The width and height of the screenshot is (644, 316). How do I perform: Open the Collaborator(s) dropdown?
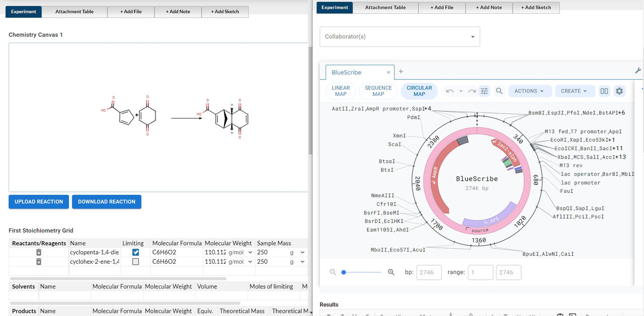click(399, 37)
